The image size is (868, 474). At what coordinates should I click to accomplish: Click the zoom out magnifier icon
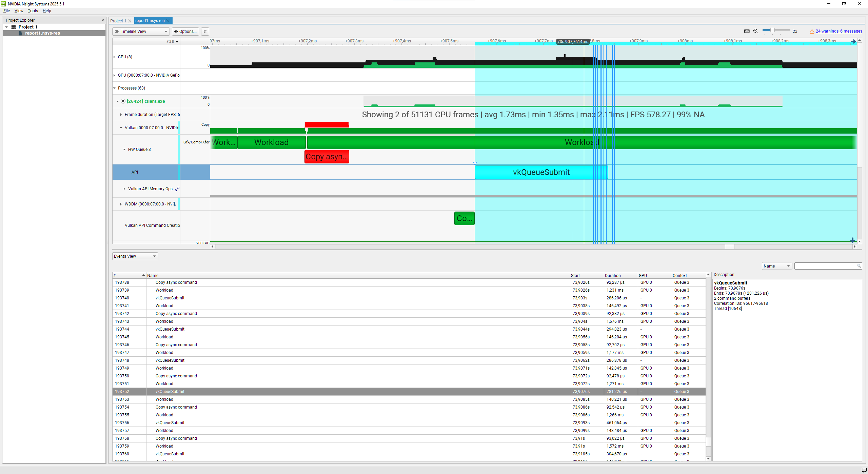click(x=755, y=31)
